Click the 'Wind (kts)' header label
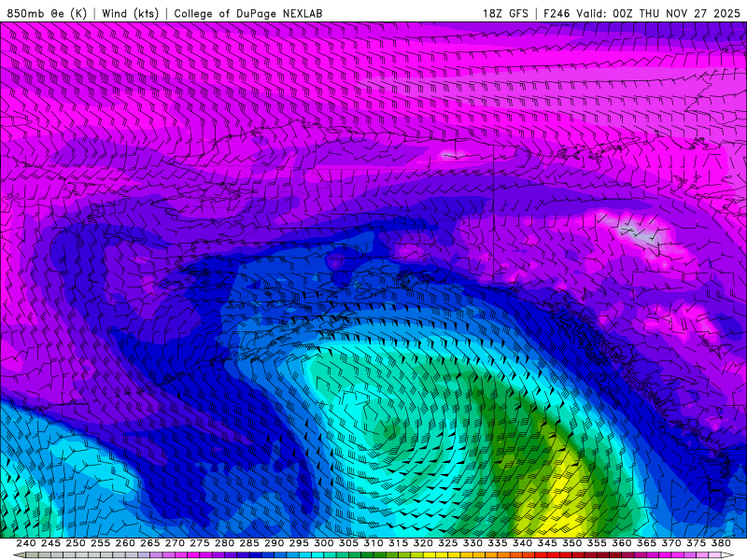 pos(130,13)
